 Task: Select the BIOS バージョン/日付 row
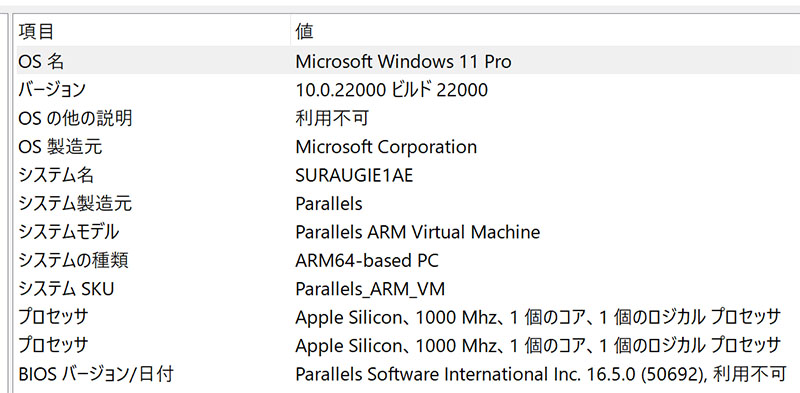pyautogui.click(x=408, y=374)
